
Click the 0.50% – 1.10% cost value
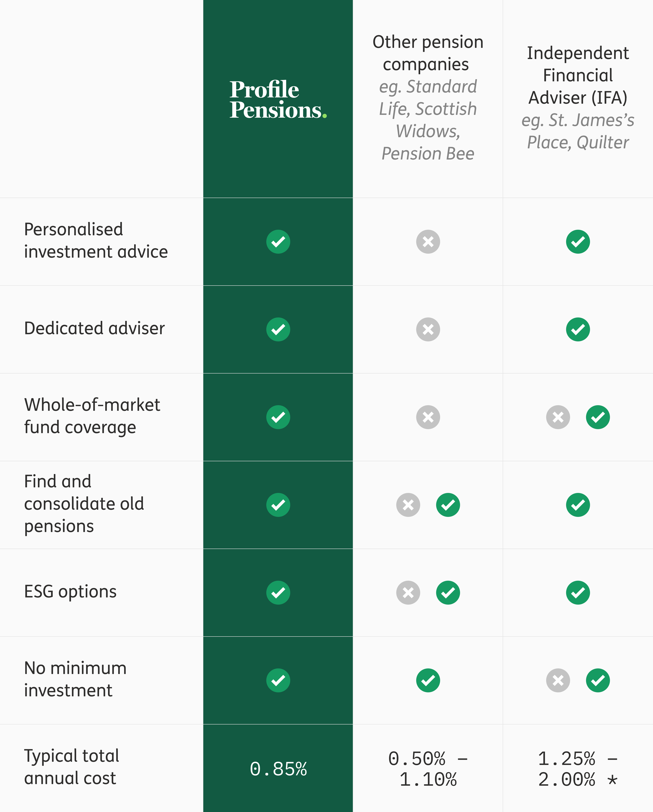point(428,769)
